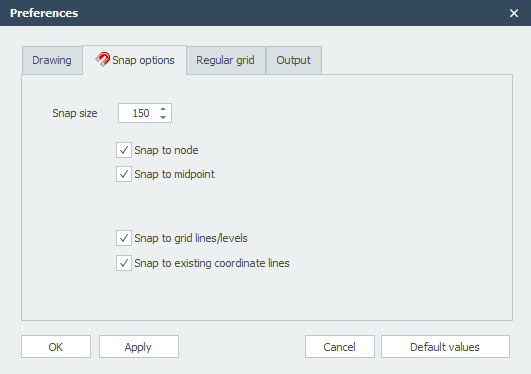Toggle the Snap to node checkbox

click(x=124, y=150)
